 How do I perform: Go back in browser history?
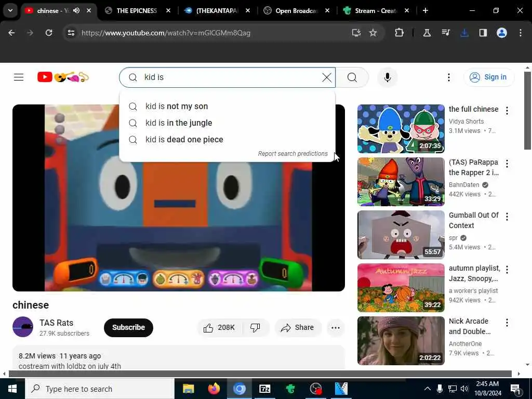[x=11, y=33]
